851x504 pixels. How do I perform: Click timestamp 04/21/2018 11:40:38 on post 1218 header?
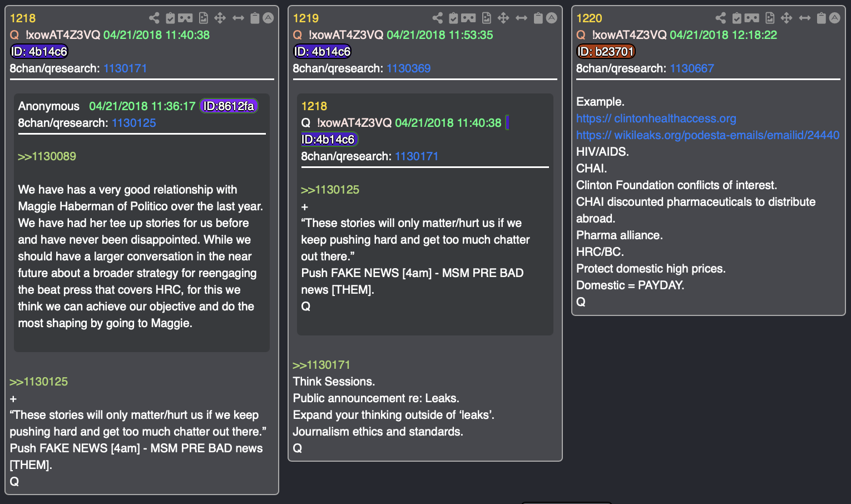[x=156, y=35]
